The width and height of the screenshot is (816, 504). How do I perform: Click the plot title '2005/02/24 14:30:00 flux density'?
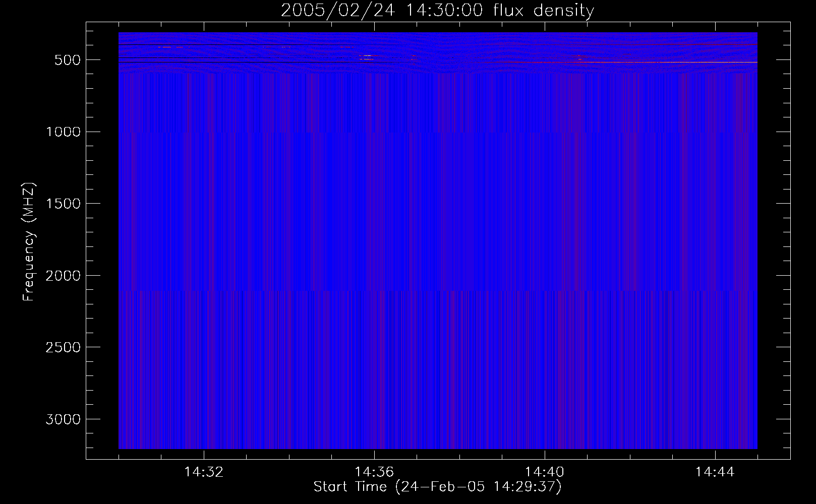[x=437, y=11]
